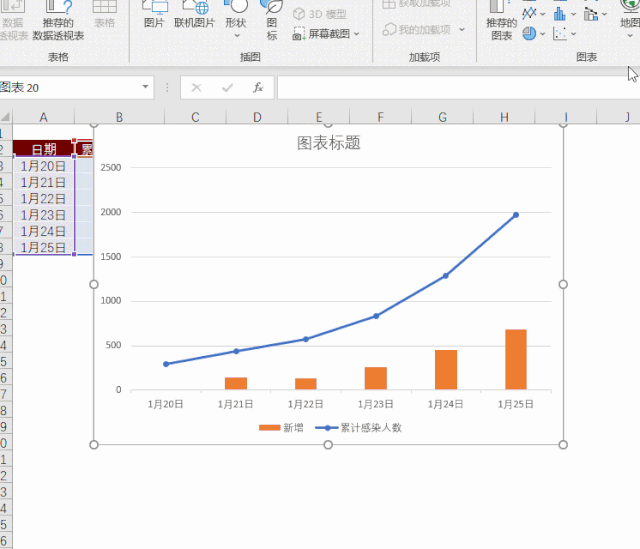This screenshot has height=549, width=640.
Task: Expand the Name Box dropdown arrow
Action: (145, 87)
